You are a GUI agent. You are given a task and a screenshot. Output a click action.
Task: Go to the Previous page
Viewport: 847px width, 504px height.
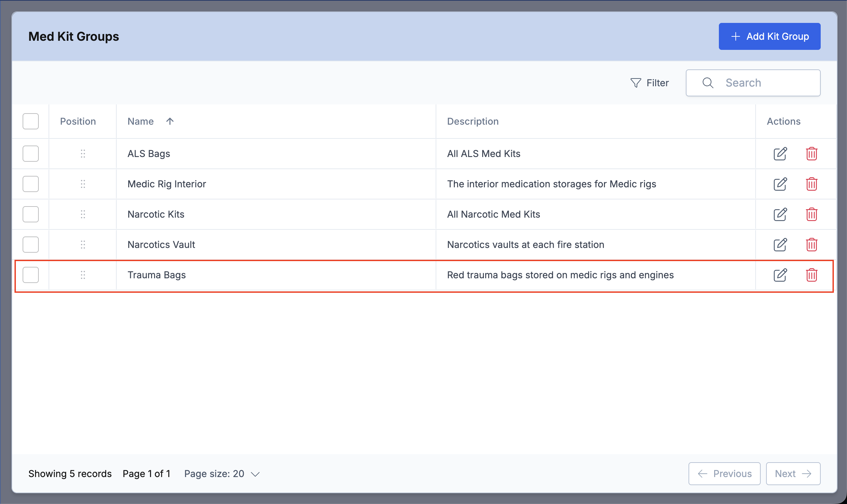pos(724,473)
